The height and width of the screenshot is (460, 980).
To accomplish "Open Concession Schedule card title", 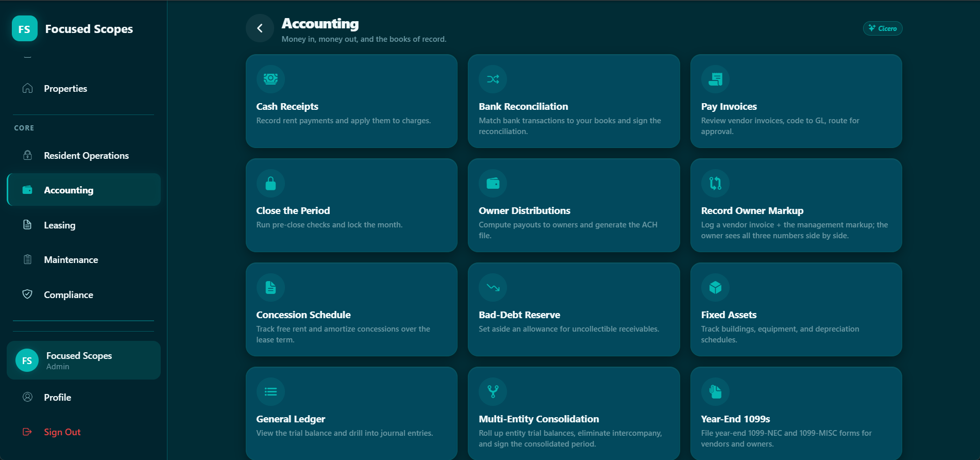I will pyautogui.click(x=303, y=315).
